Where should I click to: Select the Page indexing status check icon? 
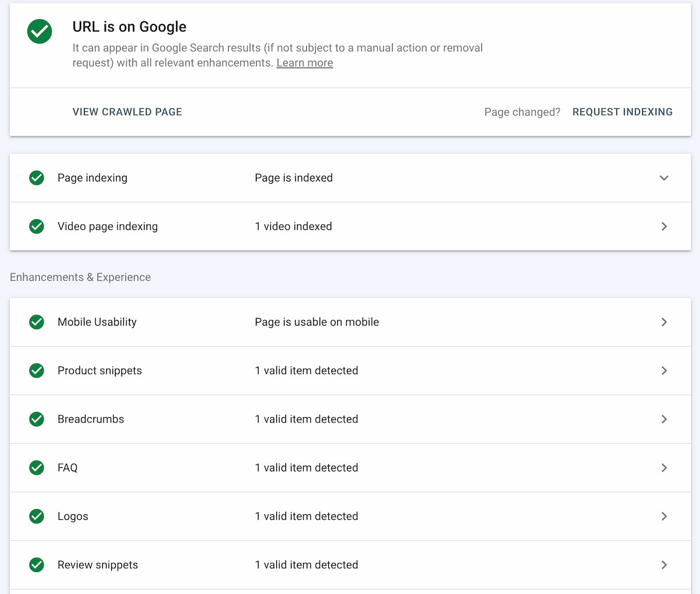[x=36, y=177]
